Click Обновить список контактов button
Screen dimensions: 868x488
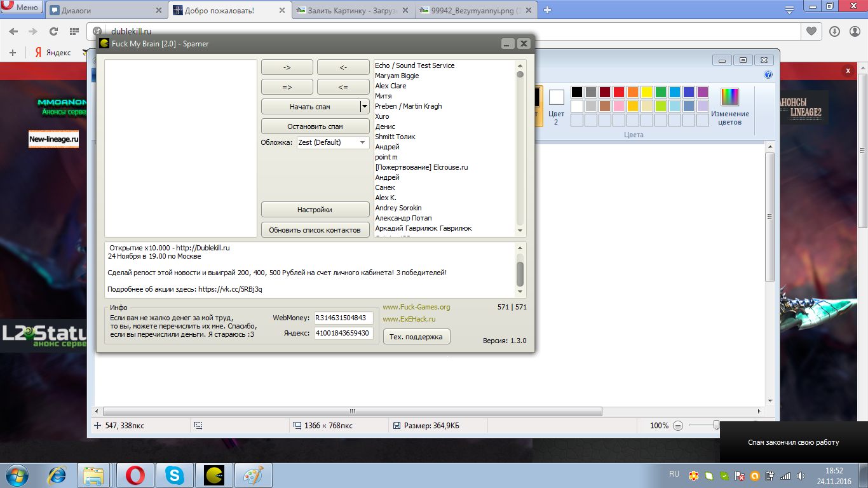click(x=315, y=229)
